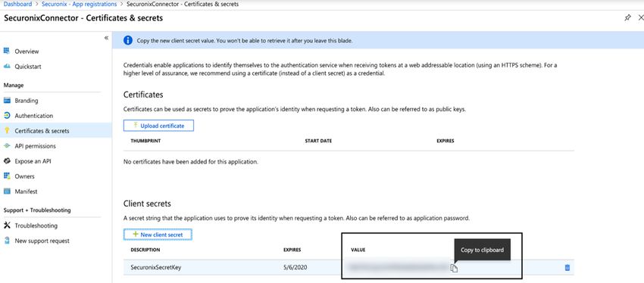Viewport: 644px width, 283px height.
Task: Click the Expose an API icon
Action: coord(7,161)
